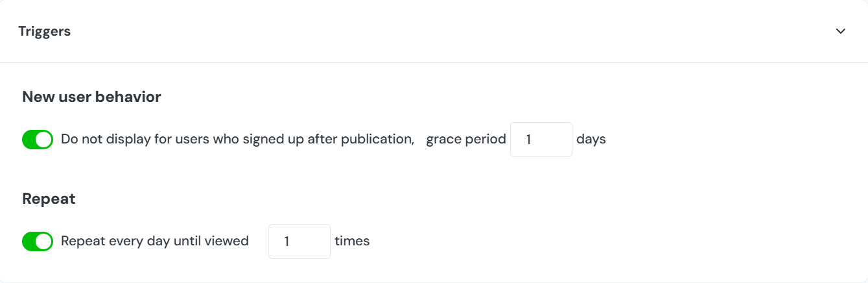
Task: Click the input box before 'times'
Action: 299,241
